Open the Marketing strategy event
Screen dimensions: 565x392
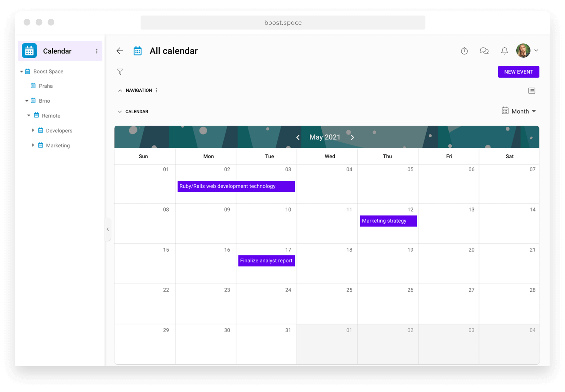coord(388,221)
